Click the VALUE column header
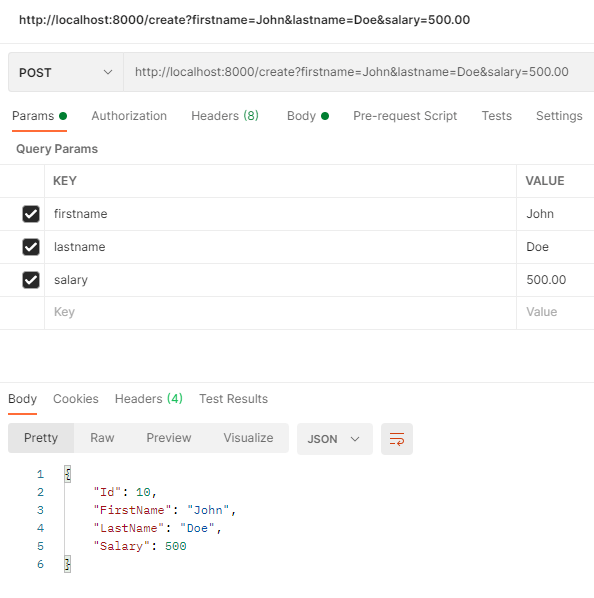The width and height of the screenshot is (594, 598). click(x=545, y=181)
